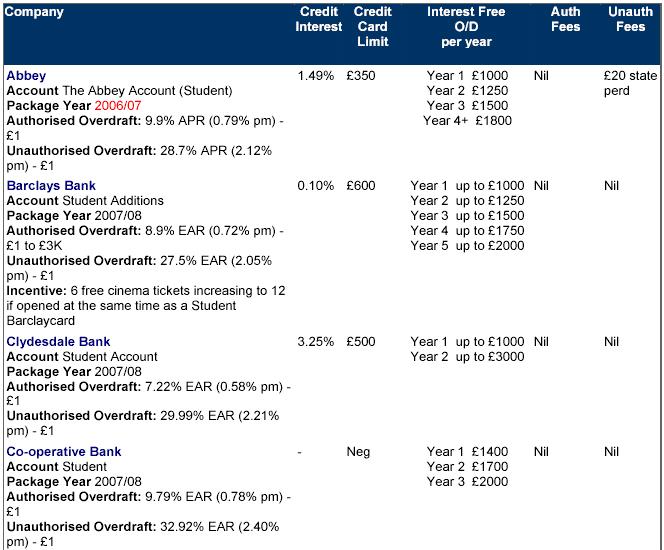Click the Credit Interest column header
The width and height of the screenshot is (664, 550).
[319, 19]
